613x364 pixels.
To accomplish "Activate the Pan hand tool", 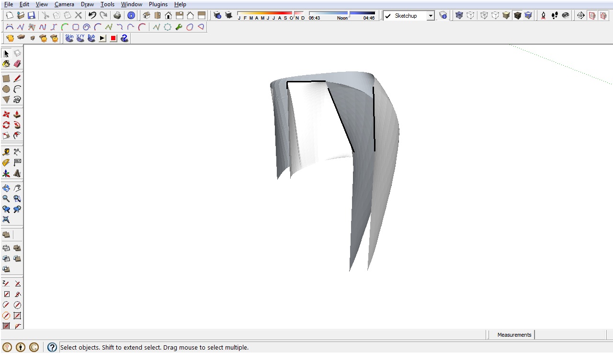I will (x=17, y=188).
